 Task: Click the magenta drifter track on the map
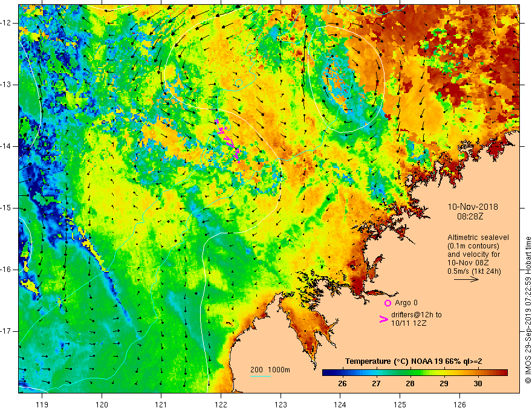[228, 140]
